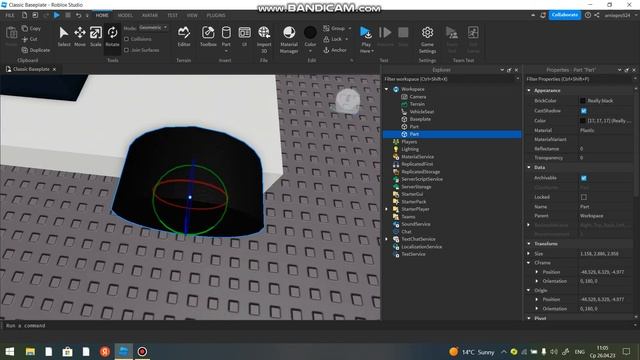Click the Transparency value field
Viewport: 640px width, 360px height.
[606, 158]
